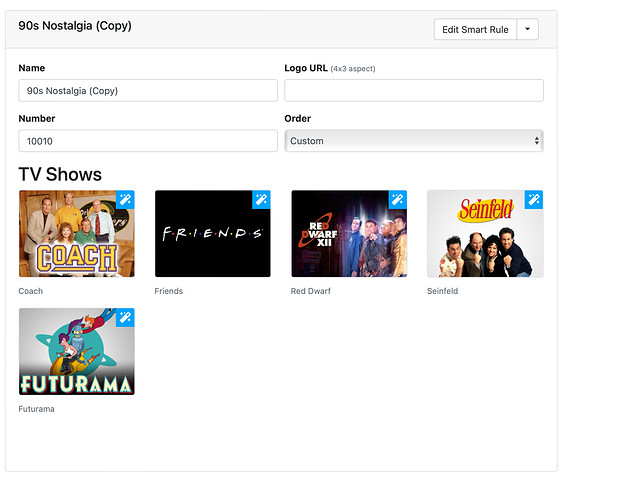
Task: Click the magic wand icon on Friends
Action: (x=261, y=199)
